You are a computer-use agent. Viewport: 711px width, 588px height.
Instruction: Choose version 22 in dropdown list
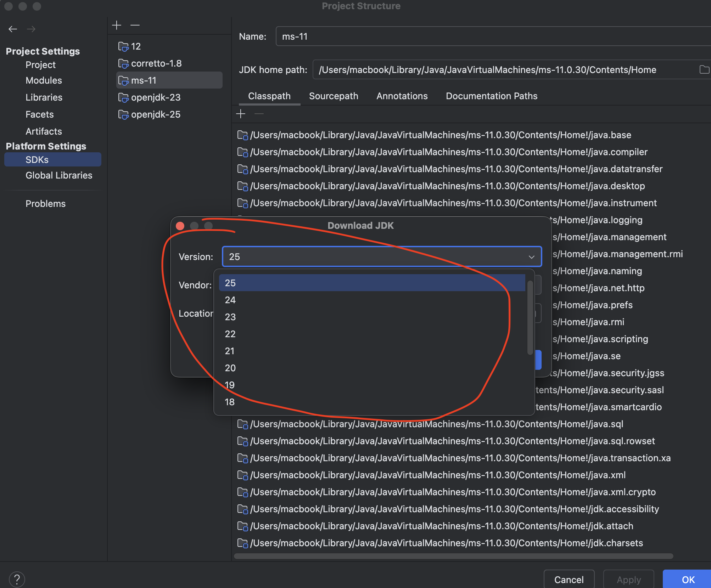372,334
